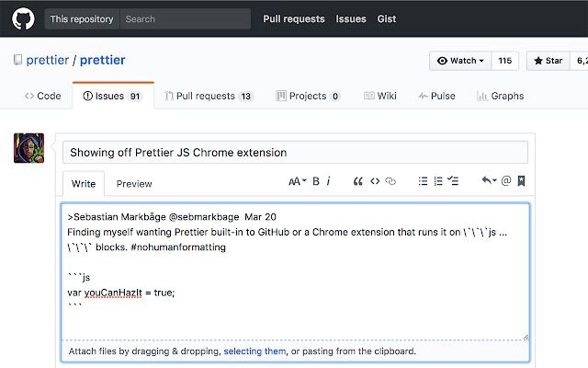Click the selecting them attach link
The width and height of the screenshot is (588, 368).
click(x=254, y=351)
